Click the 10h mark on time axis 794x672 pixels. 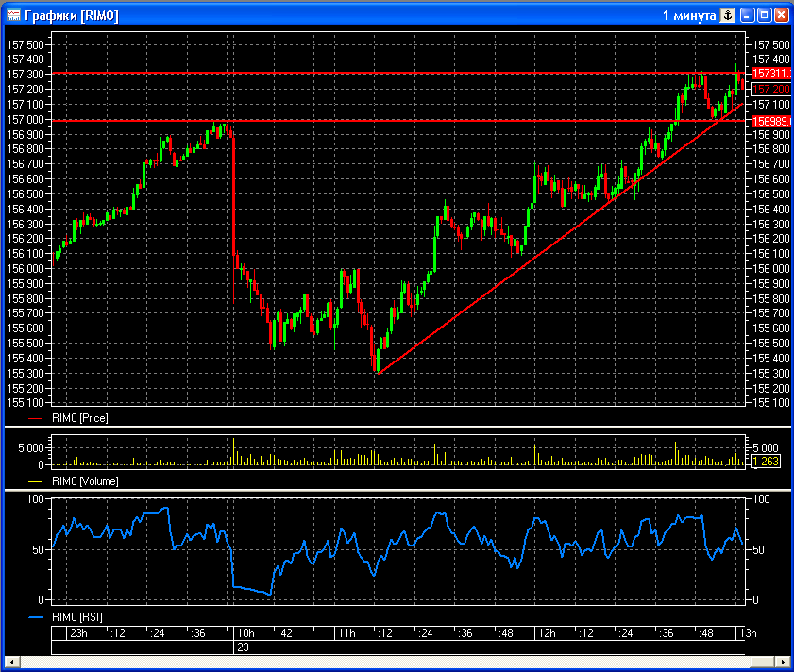pyautogui.click(x=245, y=632)
